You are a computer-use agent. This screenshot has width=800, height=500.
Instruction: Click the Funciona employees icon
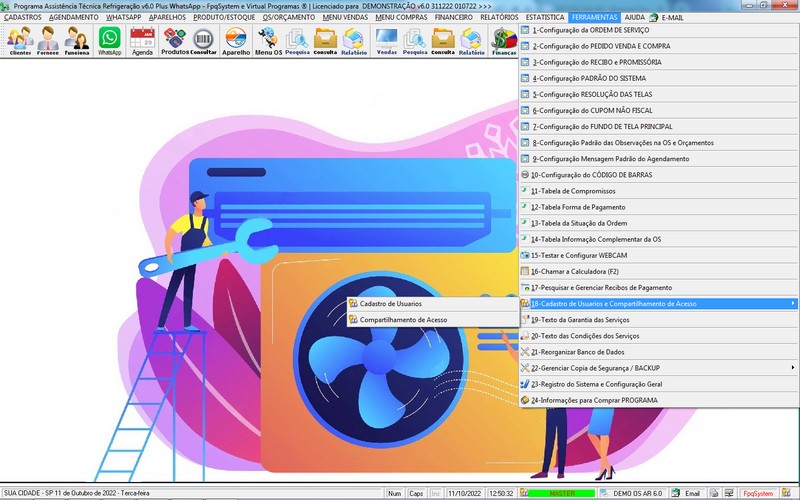tap(77, 41)
